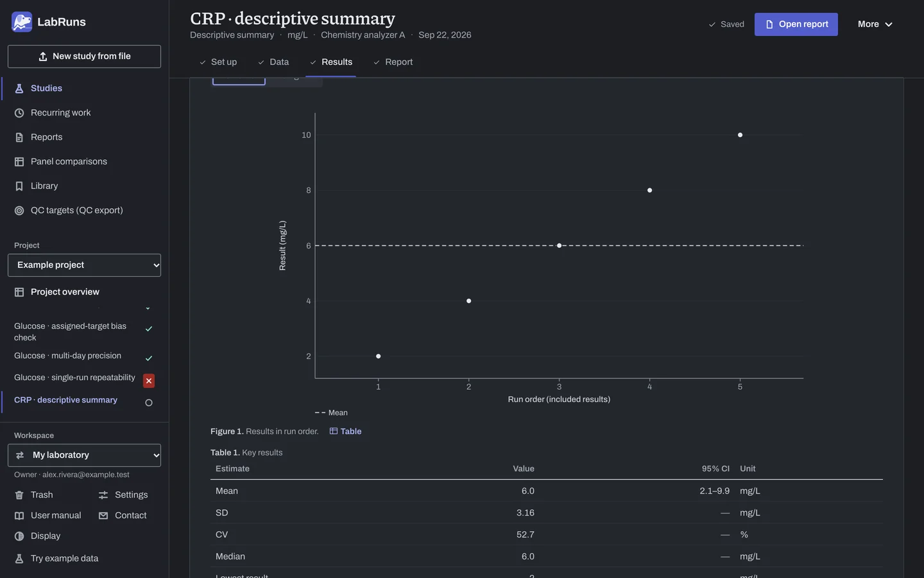Image resolution: width=924 pixels, height=578 pixels.
Task: Click data point at run order 5
Action: [740, 135]
